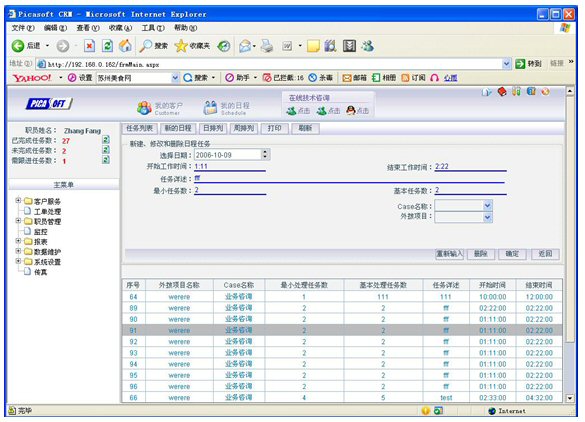Expand the 报表 tree folder

(18, 241)
